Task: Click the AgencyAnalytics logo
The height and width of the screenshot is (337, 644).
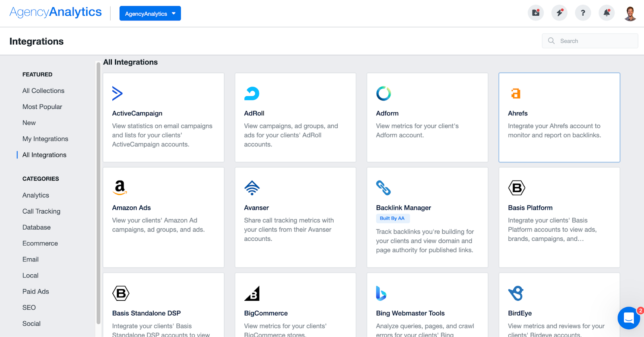Action: 56,12
